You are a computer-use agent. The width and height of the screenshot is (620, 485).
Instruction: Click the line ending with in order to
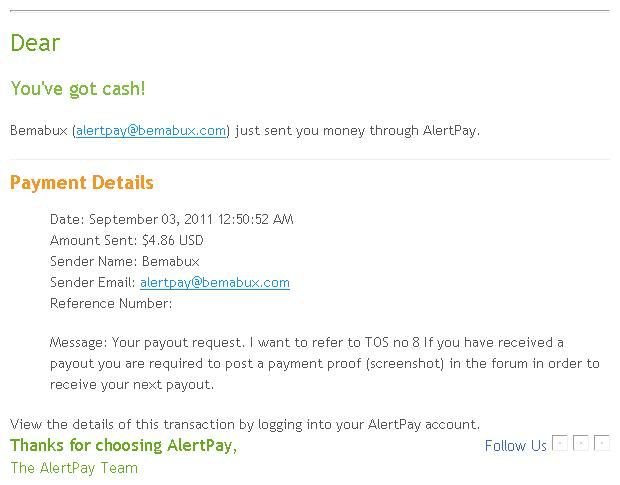click(x=325, y=364)
